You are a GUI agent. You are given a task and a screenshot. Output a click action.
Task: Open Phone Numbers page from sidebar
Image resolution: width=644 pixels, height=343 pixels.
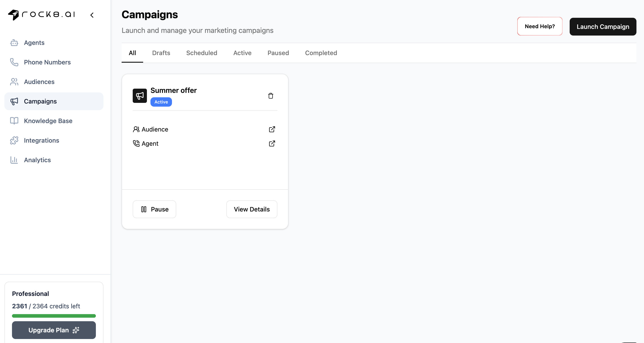point(47,62)
